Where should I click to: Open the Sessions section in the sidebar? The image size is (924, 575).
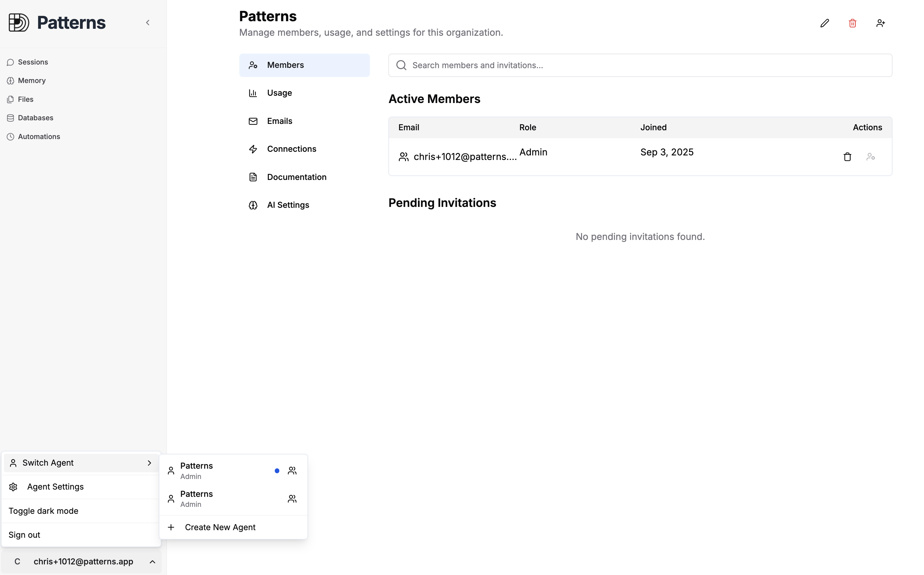pyautogui.click(x=33, y=61)
